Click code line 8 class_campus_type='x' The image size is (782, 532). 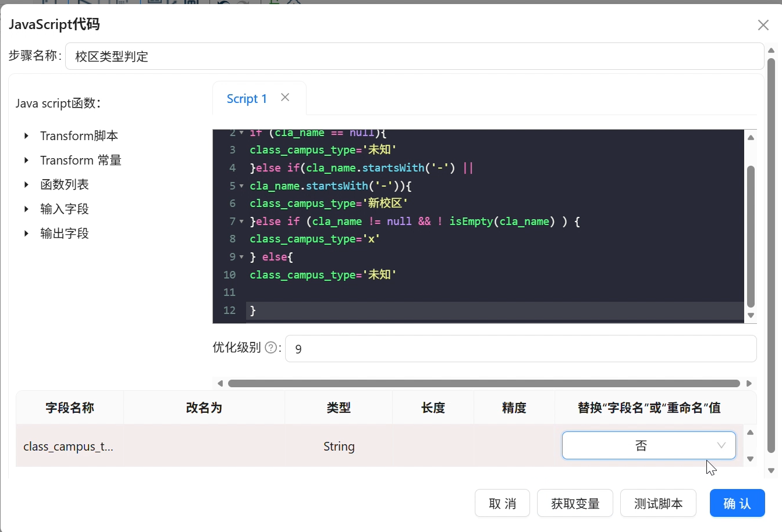tap(315, 239)
